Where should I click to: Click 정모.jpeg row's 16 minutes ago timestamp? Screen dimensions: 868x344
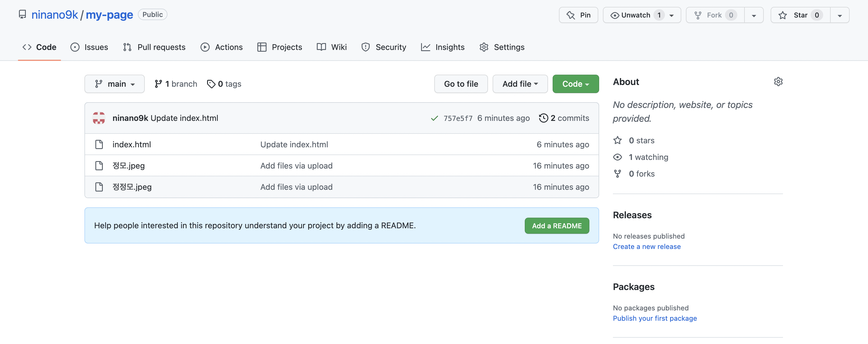click(x=561, y=165)
